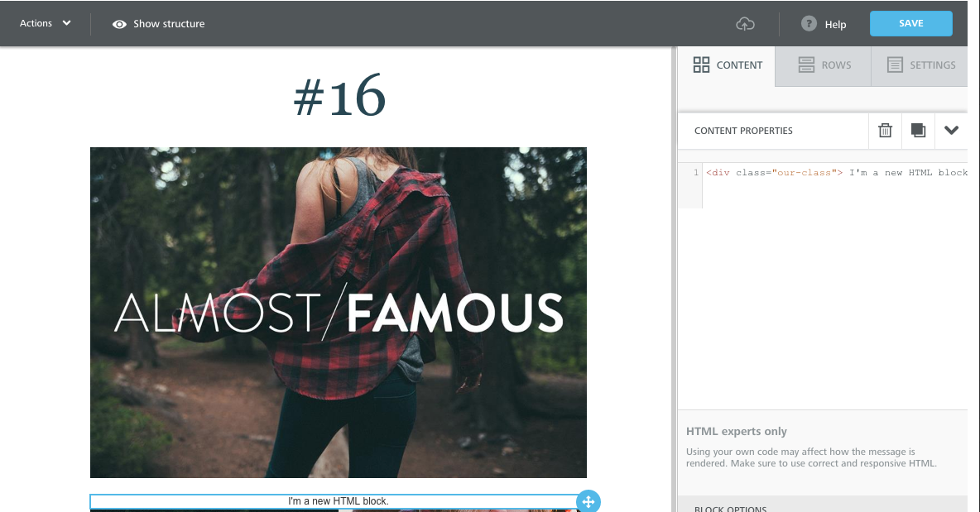Toggle Show structure view

pos(159,24)
